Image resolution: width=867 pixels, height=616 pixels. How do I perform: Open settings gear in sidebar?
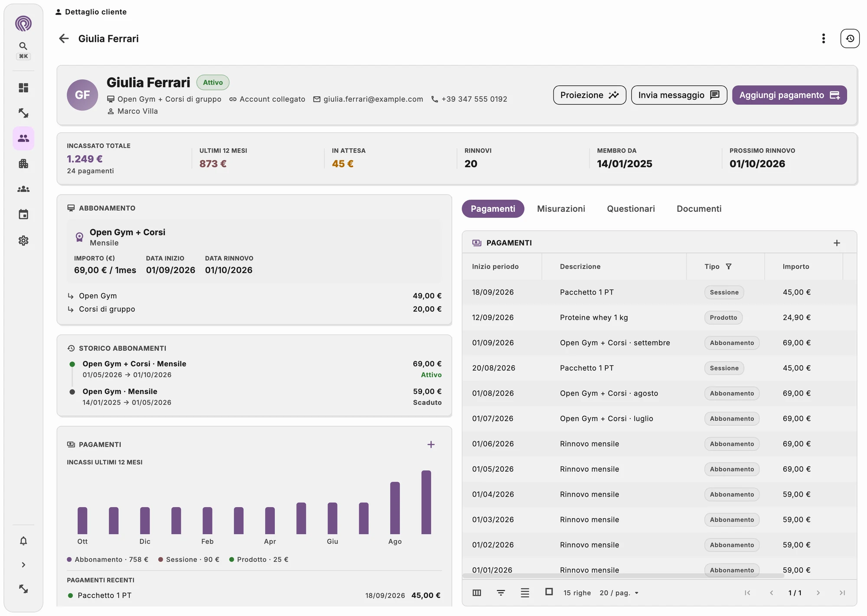tap(23, 240)
